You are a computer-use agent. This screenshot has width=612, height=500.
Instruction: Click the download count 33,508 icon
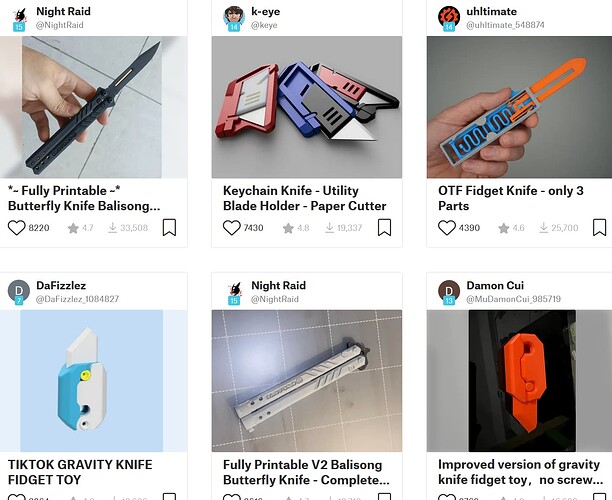click(x=112, y=228)
